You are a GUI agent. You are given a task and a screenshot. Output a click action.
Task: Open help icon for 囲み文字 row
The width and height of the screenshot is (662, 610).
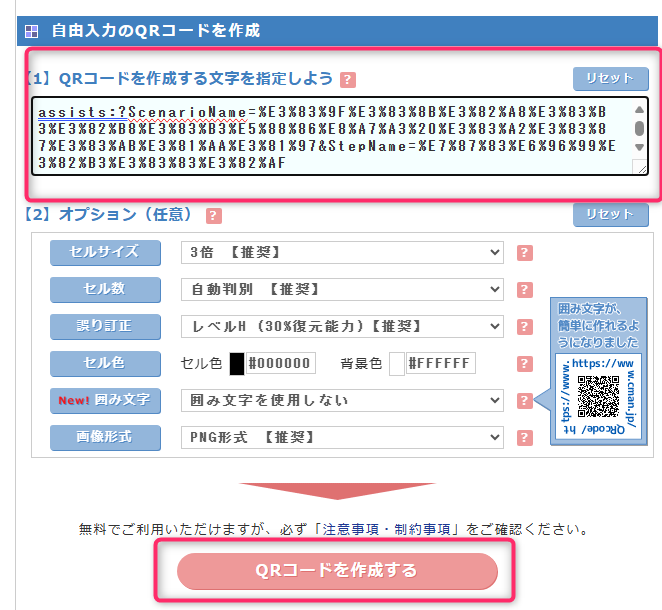pos(524,400)
